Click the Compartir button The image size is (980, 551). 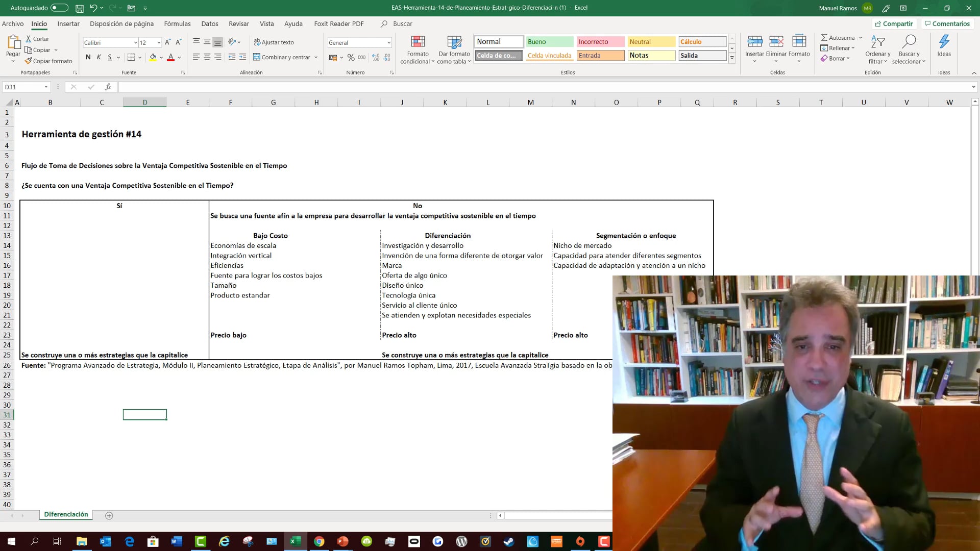[x=893, y=23]
